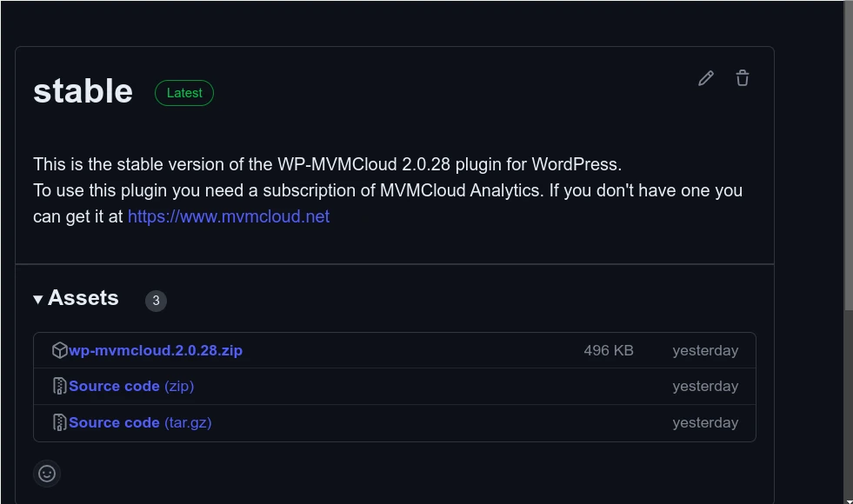Viewport: 853px width, 504px height.
Task: Click the zip file icon beside Source code (zip)
Action: pyautogui.click(x=59, y=386)
